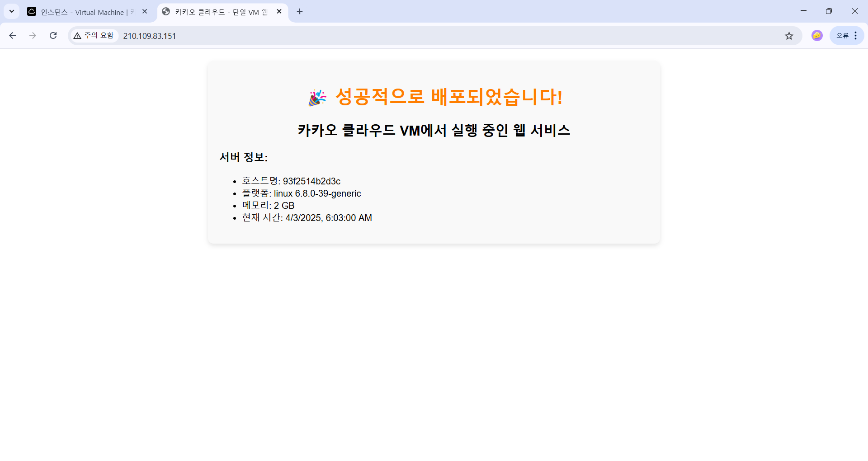Click the globe favicon on the active tab
Screen dimensions: 868x461
(166, 12)
